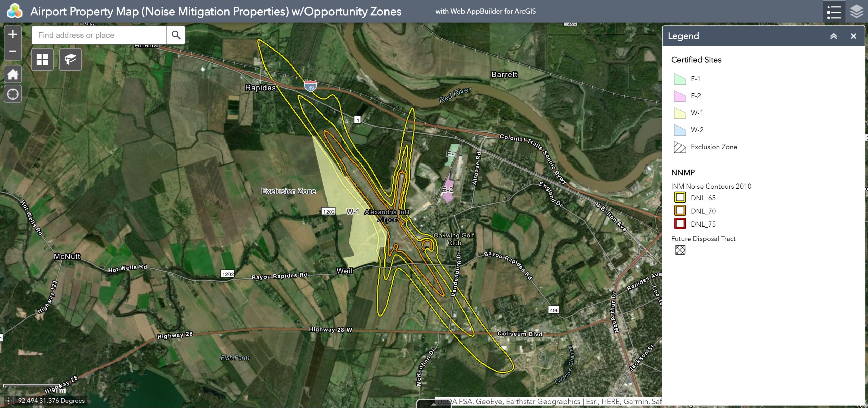Click the E-2 pink legend swatch
Image resolution: width=868 pixels, height=408 pixels.
680,96
